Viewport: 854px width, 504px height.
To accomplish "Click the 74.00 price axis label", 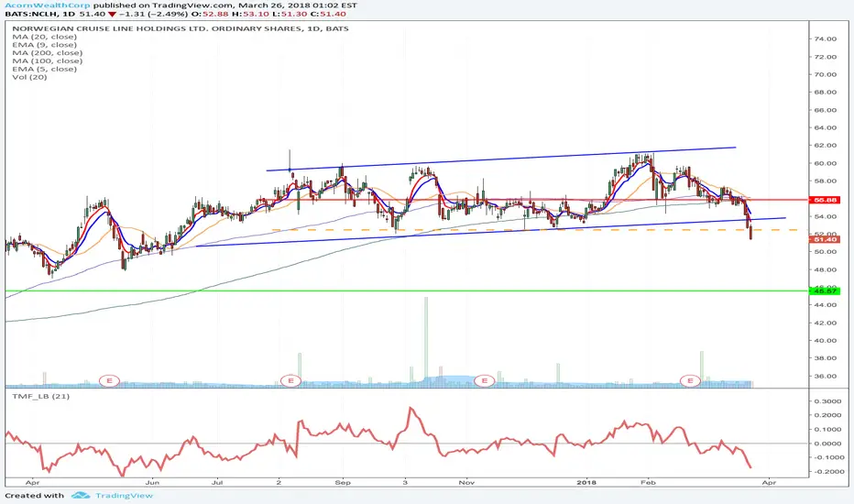I will (x=826, y=39).
